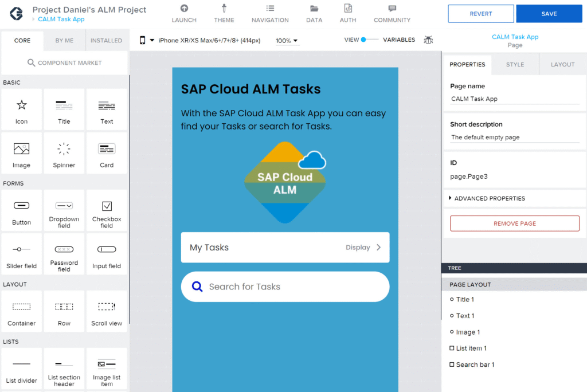Click CALM Task App page header link
587x392 pixels.
[x=515, y=37]
